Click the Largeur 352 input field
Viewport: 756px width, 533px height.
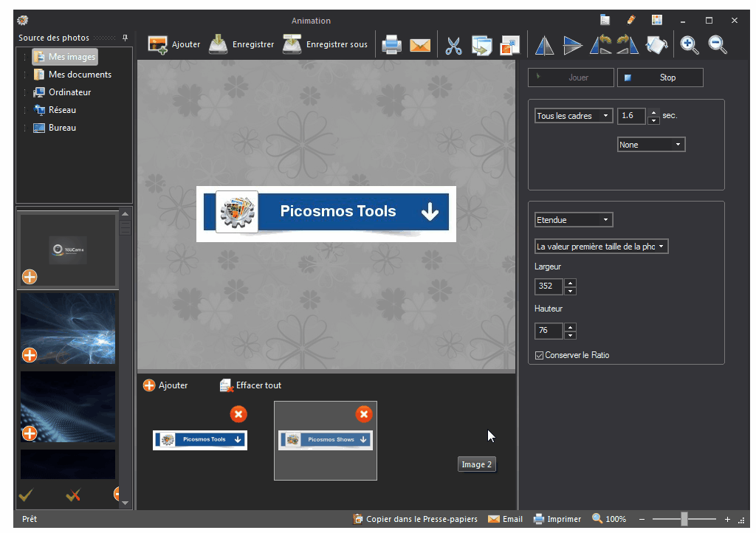(x=549, y=286)
